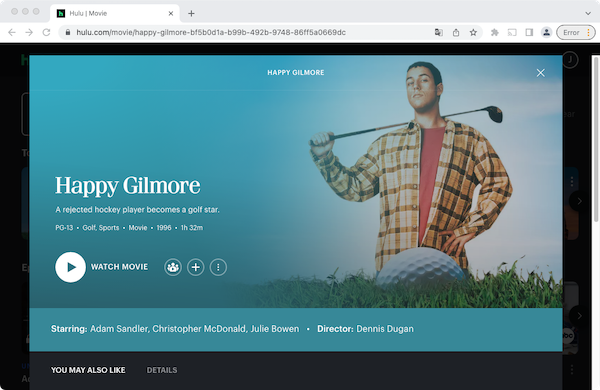
Task: Click the Happy Gilmore movie title
Action: tap(127, 186)
